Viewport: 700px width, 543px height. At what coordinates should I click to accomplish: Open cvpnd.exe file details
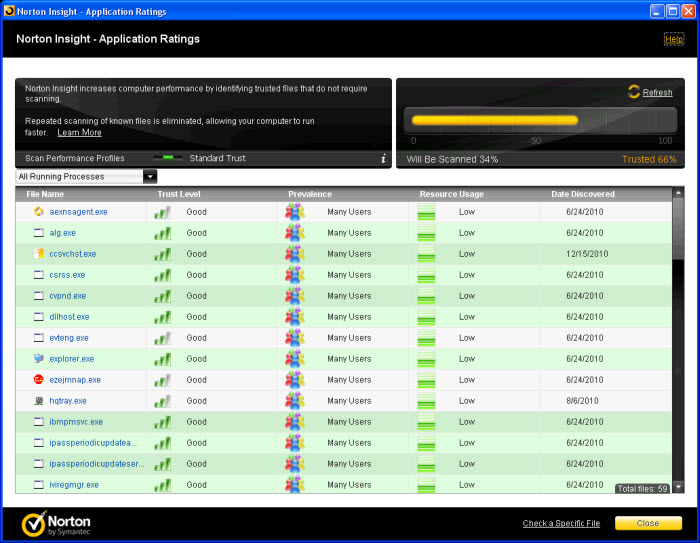[x=67, y=296]
